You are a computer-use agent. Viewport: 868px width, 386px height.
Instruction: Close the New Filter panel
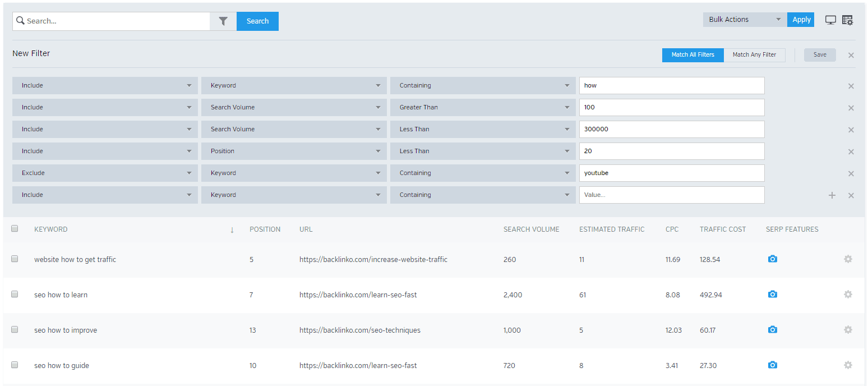tap(851, 55)
